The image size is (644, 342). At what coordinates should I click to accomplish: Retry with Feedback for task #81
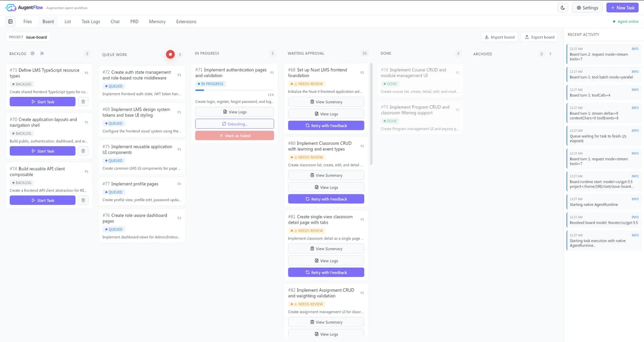click(x=326, y=272)
